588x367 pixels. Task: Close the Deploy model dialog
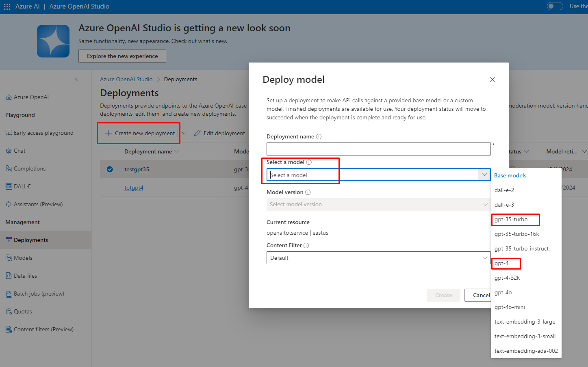pos(492,80)
